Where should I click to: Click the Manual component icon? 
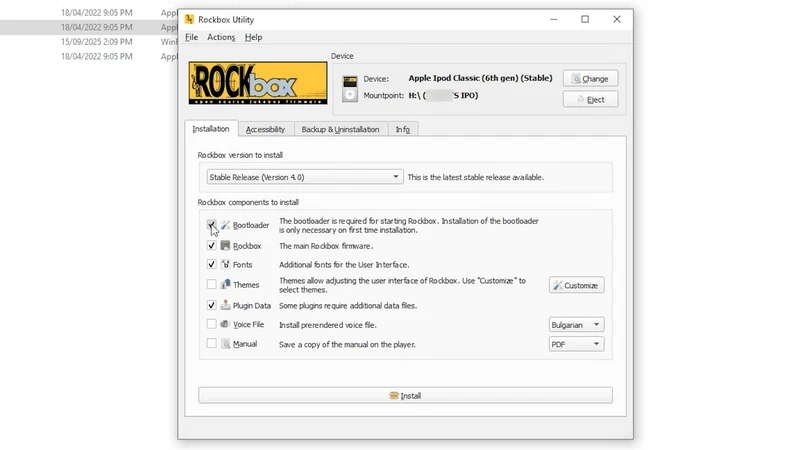coord(226,344)
